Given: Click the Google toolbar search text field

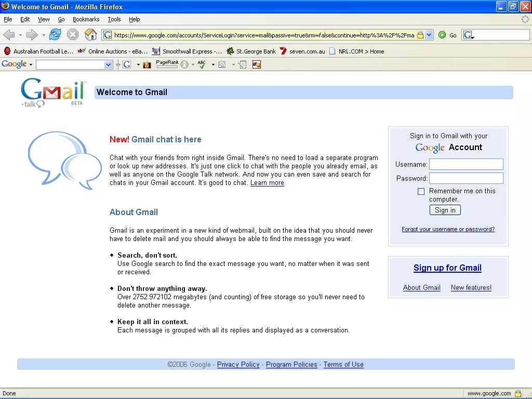Looking at the screenshot, I should click(x=70, y=64).
